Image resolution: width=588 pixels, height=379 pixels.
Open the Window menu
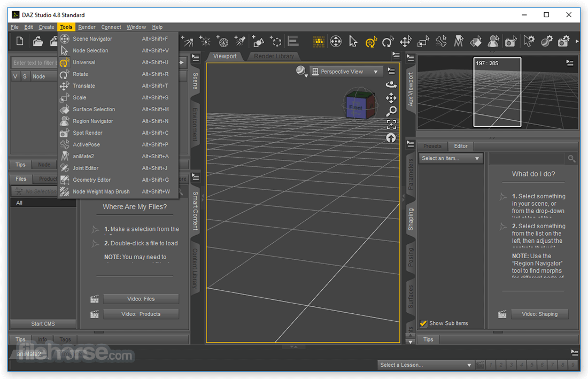pyautogui.click(x=136, y=27)
